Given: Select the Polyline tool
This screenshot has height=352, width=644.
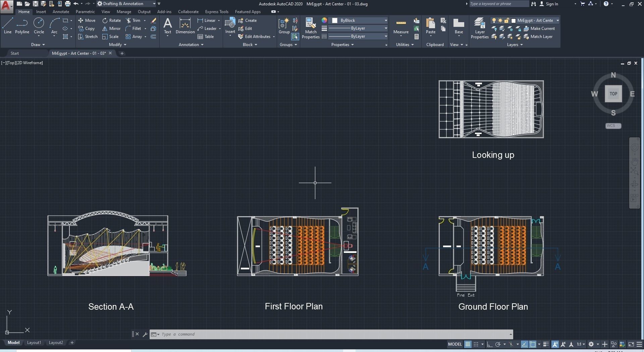Looking at the screenshot, I should (22, 26).
